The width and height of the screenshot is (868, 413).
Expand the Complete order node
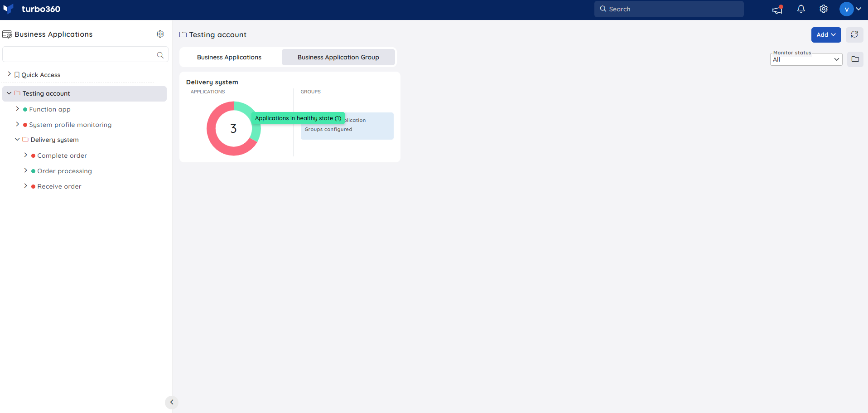[25, 155]
